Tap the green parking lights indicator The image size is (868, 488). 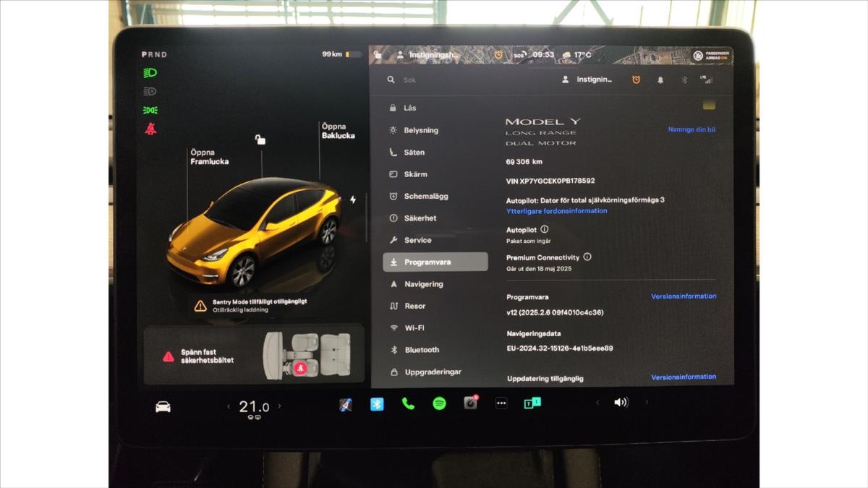150,111
